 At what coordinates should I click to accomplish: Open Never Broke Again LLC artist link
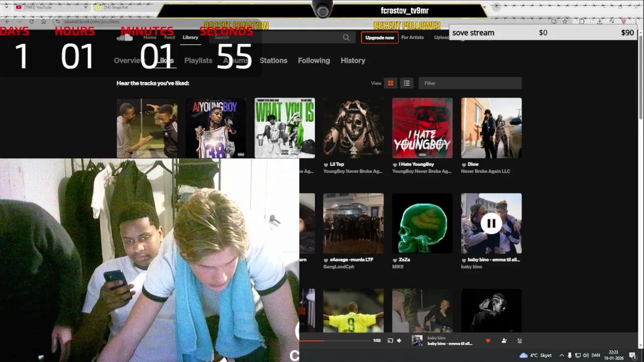(486, 171)
